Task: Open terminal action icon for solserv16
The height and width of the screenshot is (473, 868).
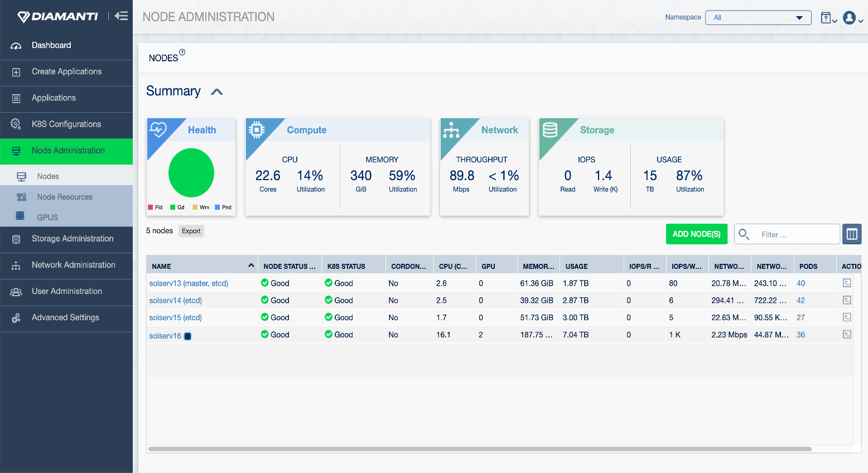Action: [x=846, y=335]
